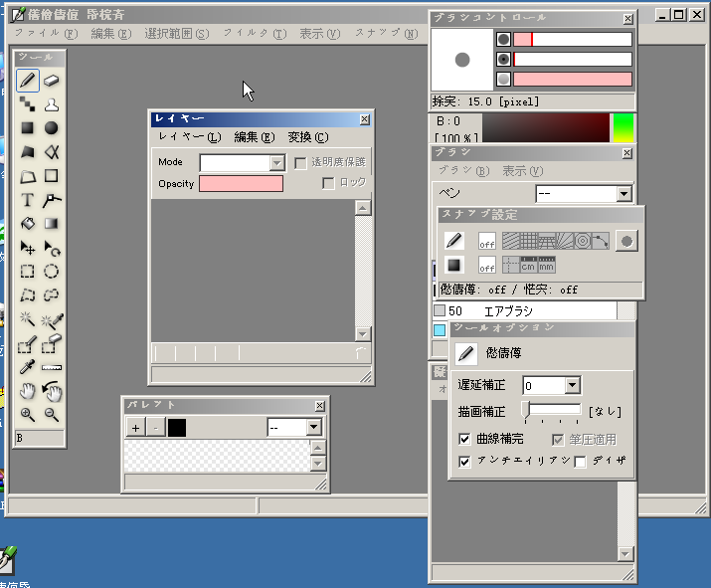
Task: Adjust the 描画補正 slider
Action: pos(551,412)
